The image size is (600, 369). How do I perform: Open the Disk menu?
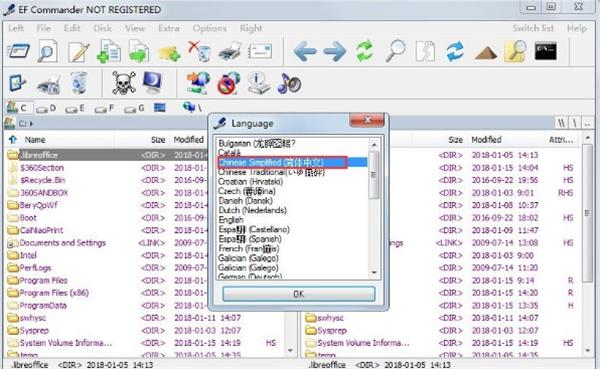[103, 28]
